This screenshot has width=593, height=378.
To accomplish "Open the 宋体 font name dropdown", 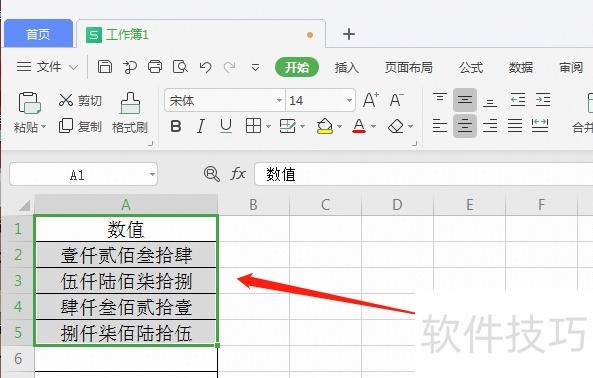I will [279, 100].
